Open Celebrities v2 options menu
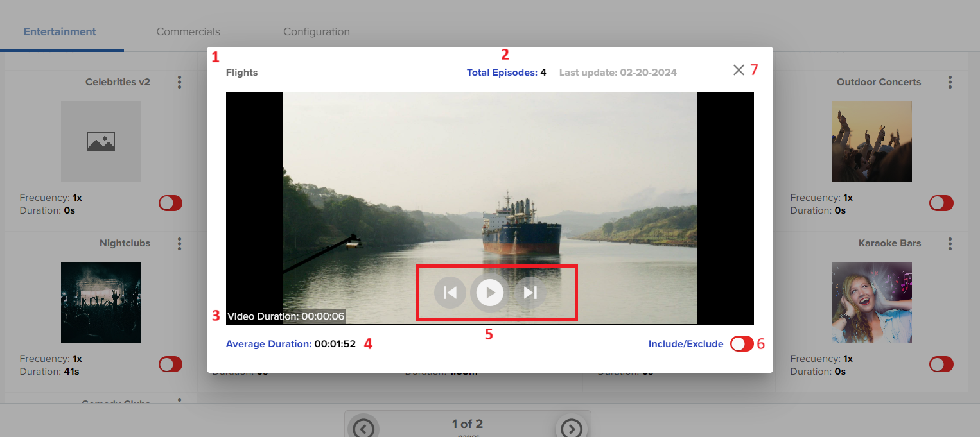 coord(180,82)
